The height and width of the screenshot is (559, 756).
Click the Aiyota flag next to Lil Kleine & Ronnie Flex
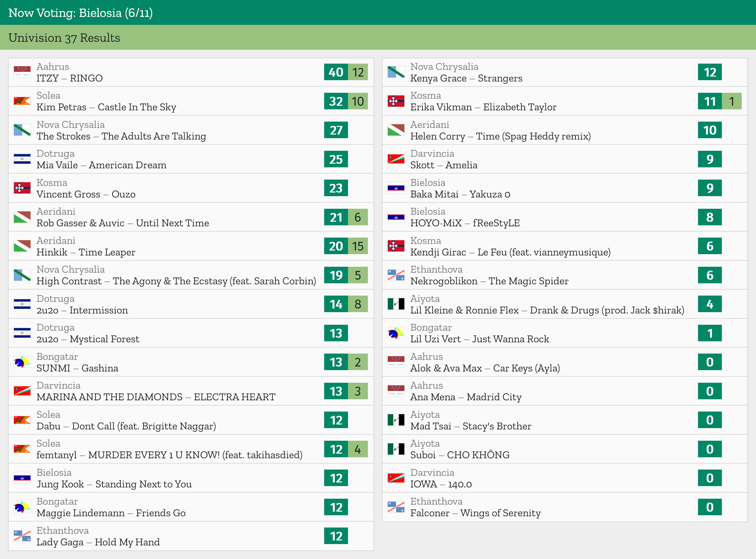coord(396,304)
